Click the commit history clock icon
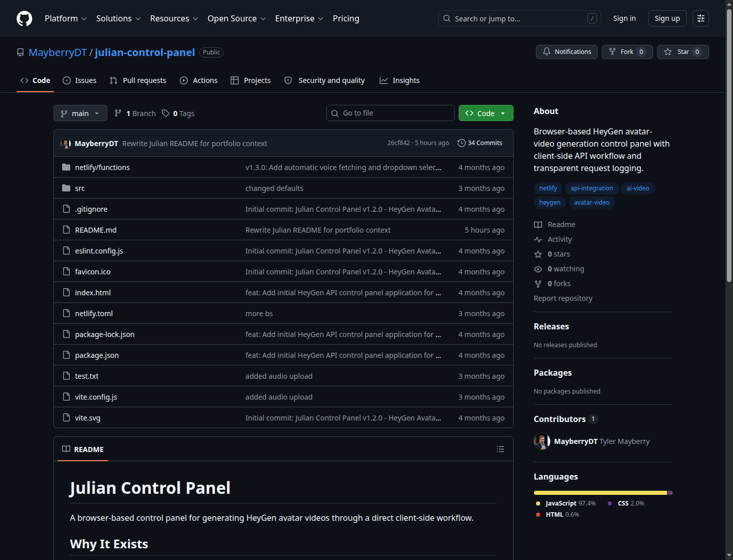The width and height of the screenshot is (733, 560). tap(462, 143)
